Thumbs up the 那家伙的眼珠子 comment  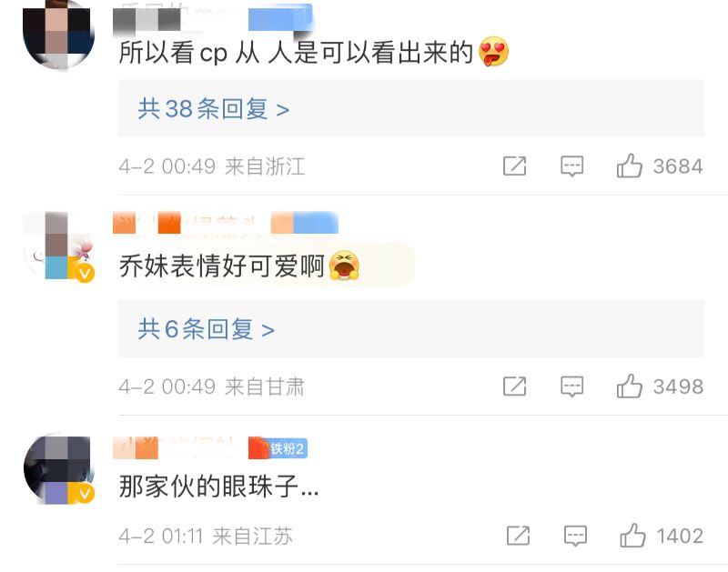pos(632,536)
